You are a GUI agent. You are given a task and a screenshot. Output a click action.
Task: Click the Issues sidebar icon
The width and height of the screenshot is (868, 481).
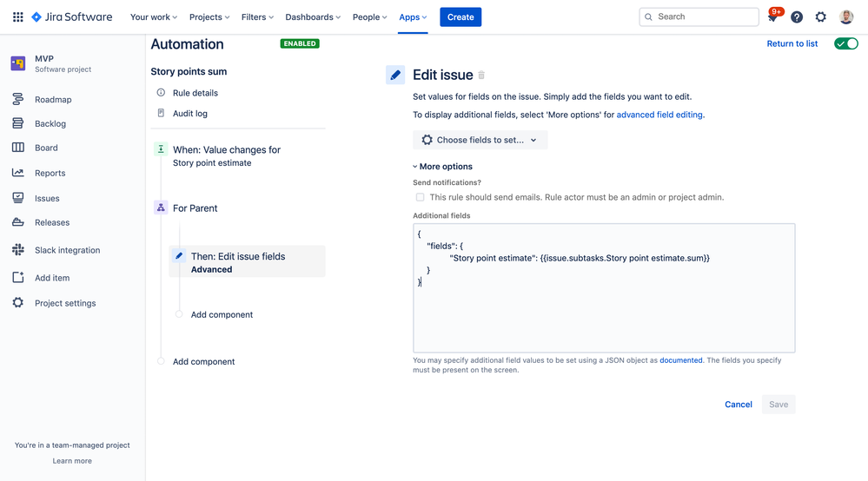click(x=17, y=197)
